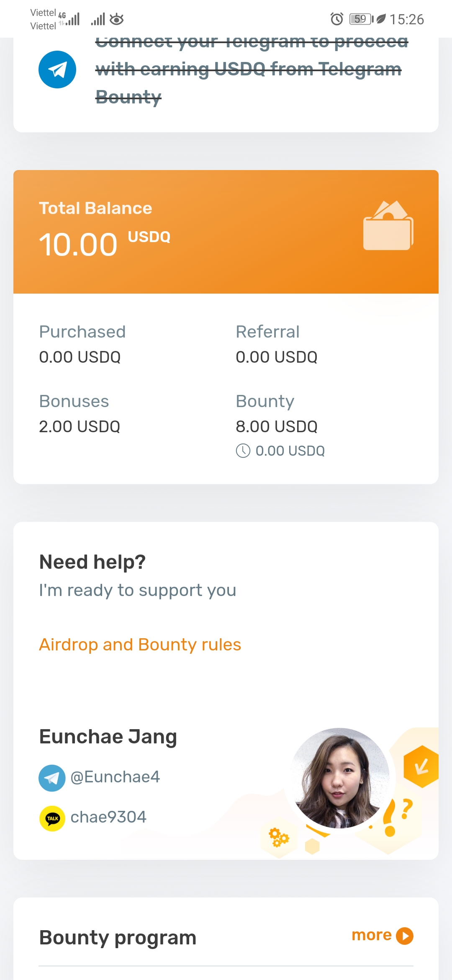This screenshot has height=980, width=452.
Task: Tap the battery indicator in status bar
Action: (361, 19)
